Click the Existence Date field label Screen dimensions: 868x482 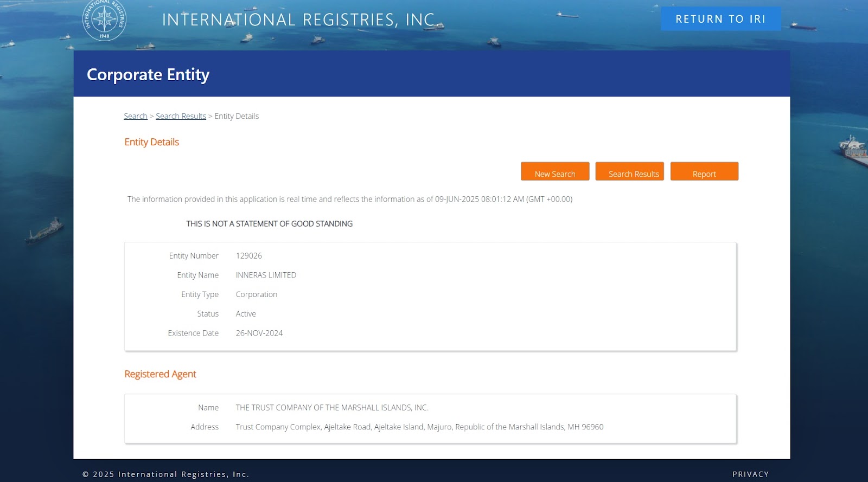193,333
